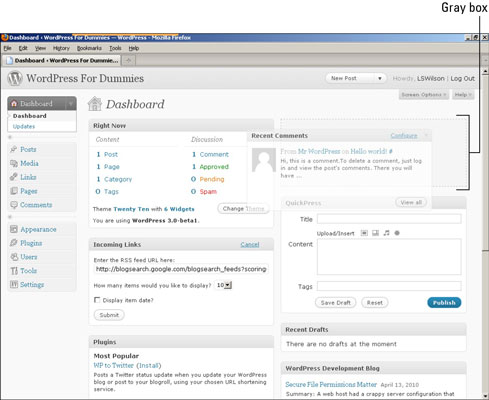Click the Cancel link in Incoming Links
Screen dimensions: 489x400
pos(250,245)
